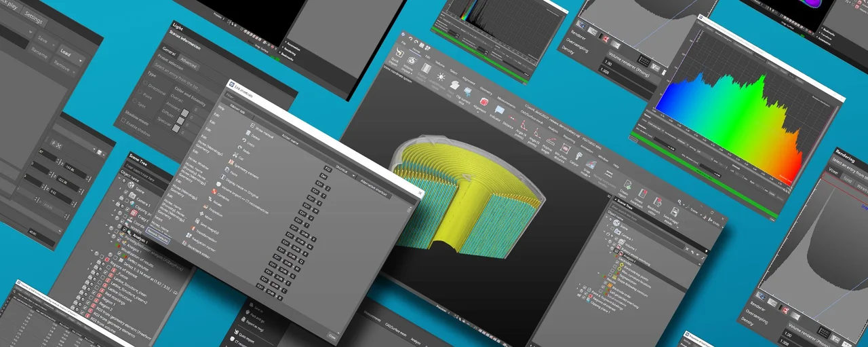The width and height of the screenshot is (868, 347).
Task: Enable the shadow checkbox in Light window
Action: pyautogui.click(x=124, y=121)
